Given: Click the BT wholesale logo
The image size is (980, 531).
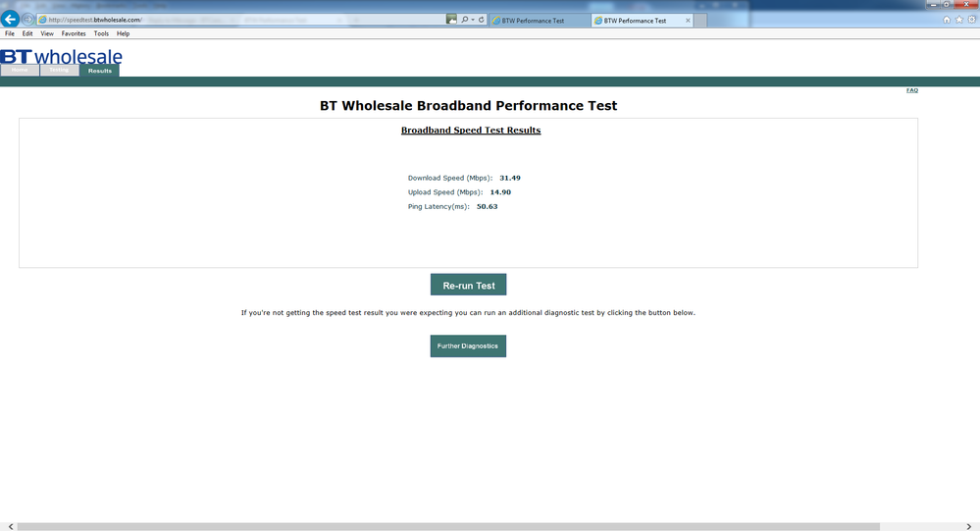Looking at the screenshot, I should tap(61, 56).
